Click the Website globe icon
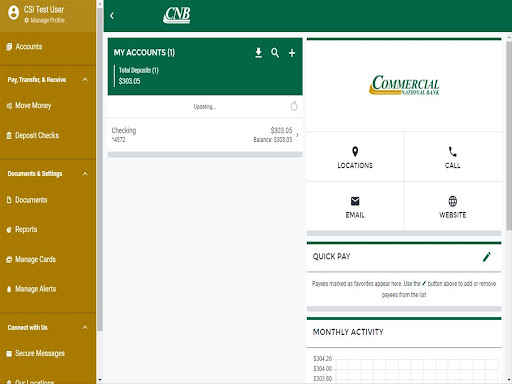Image resolution: width=512 pixels, height=384 pixels. pos(452,201)
